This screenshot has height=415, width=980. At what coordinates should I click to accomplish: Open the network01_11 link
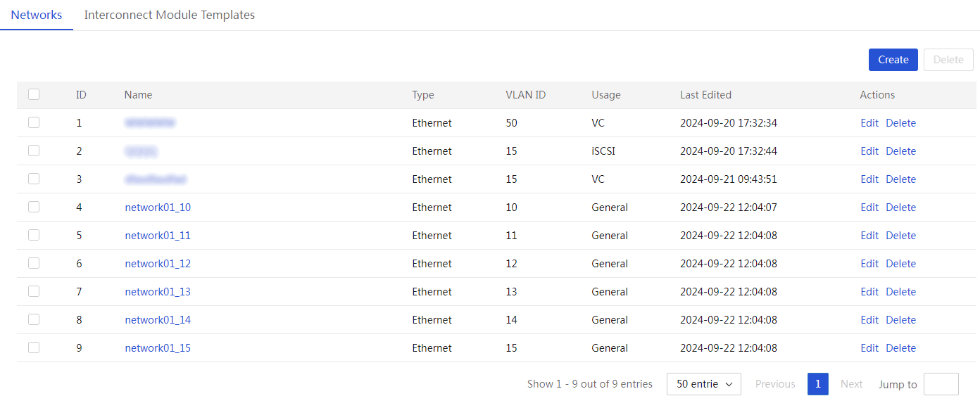[158, 236]
